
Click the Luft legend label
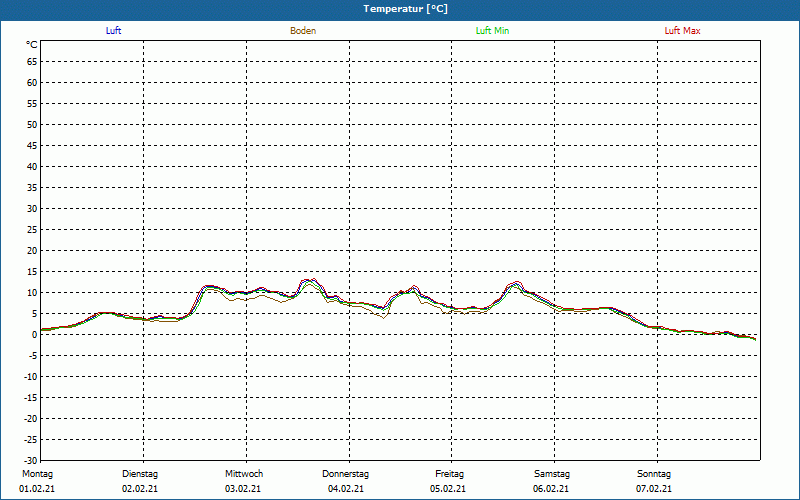(113, 31)
